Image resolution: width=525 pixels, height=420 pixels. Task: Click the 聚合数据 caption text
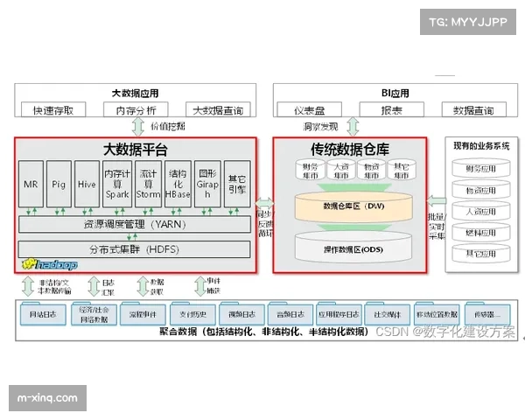264,332
